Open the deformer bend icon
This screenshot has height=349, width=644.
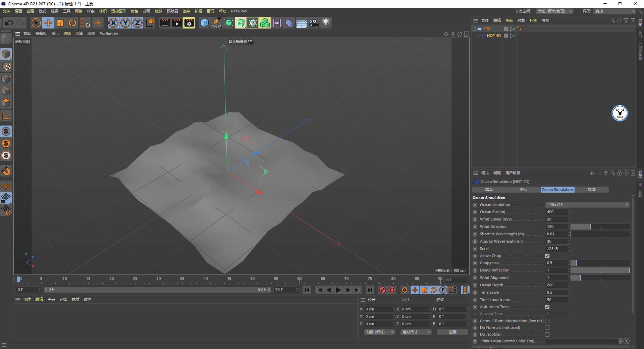tap(289, 23)
